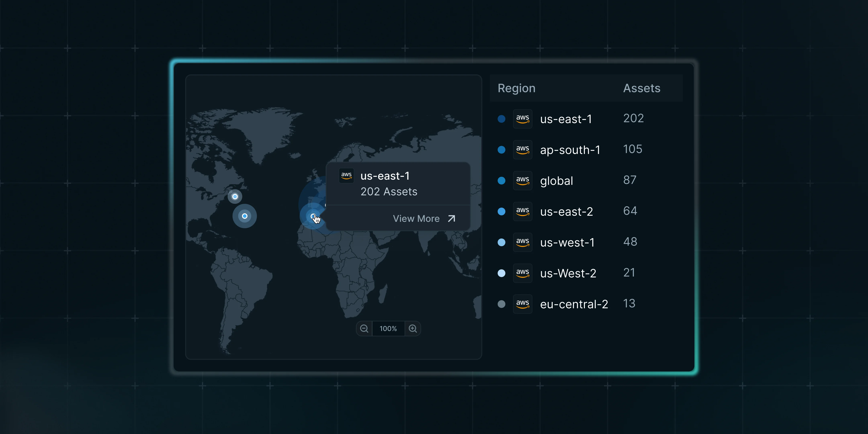
Task: Click the us-east-1 title in tooltip
Action: point(385,176)
